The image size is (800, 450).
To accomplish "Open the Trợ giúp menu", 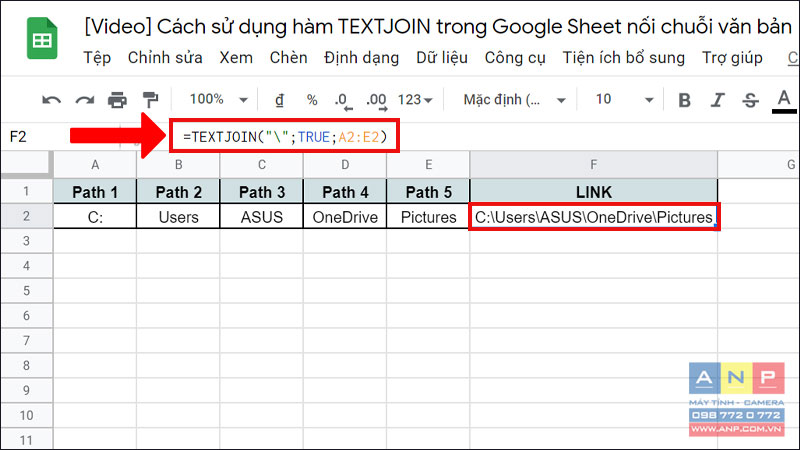I will (x=732, y=58).
